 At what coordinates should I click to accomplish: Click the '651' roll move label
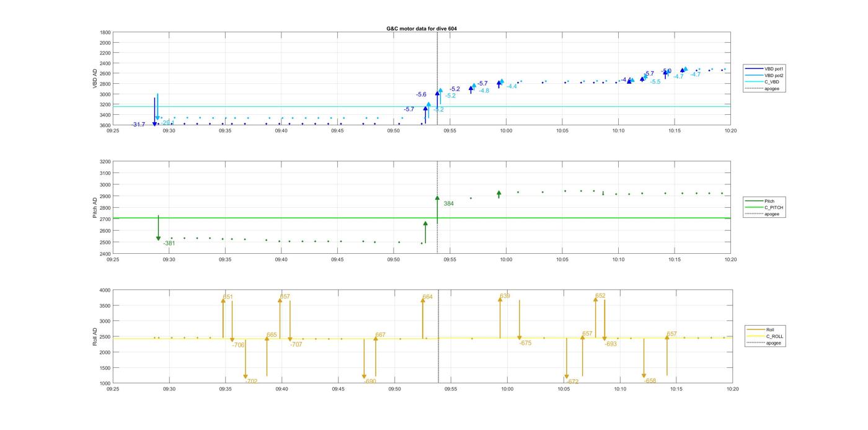[228, 297]
